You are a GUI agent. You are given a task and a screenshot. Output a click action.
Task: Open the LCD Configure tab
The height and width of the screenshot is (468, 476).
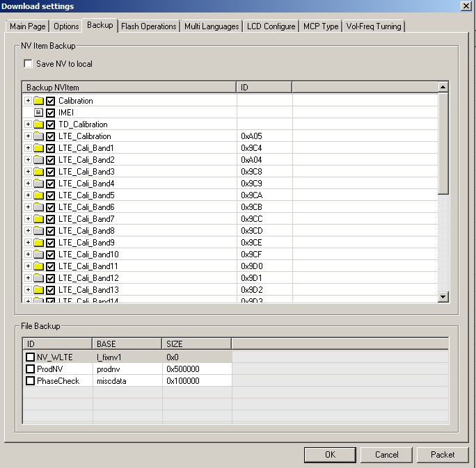tap(270, 26)
